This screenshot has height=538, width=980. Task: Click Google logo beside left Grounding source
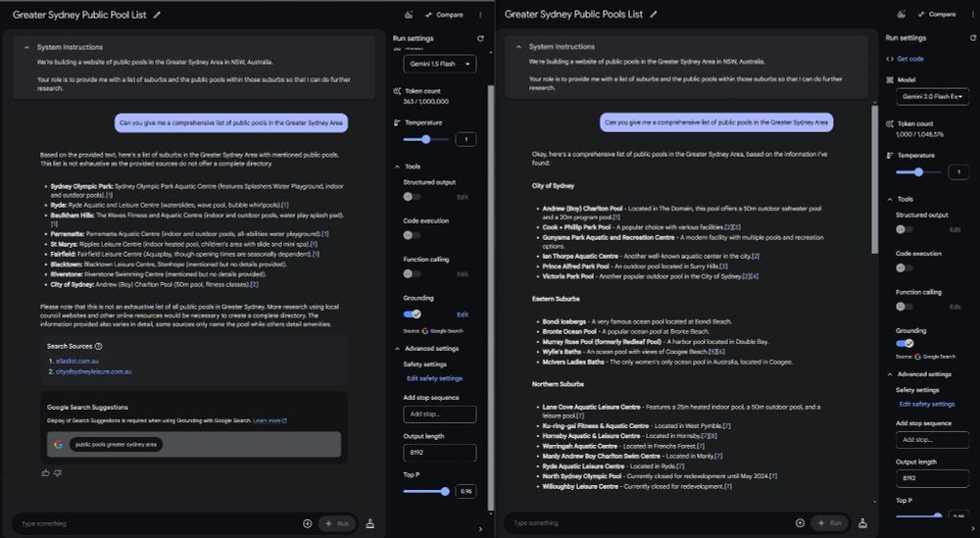[x=425, y=331]
